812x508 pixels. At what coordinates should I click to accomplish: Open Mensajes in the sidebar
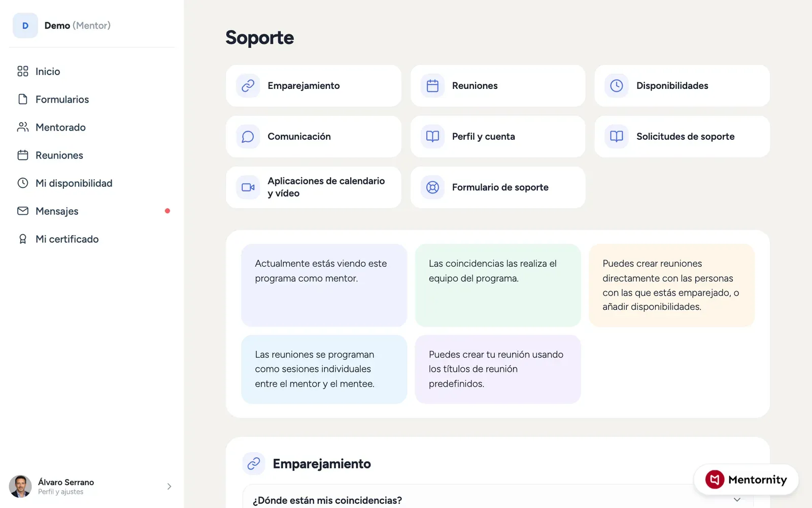tap(92, 211)
